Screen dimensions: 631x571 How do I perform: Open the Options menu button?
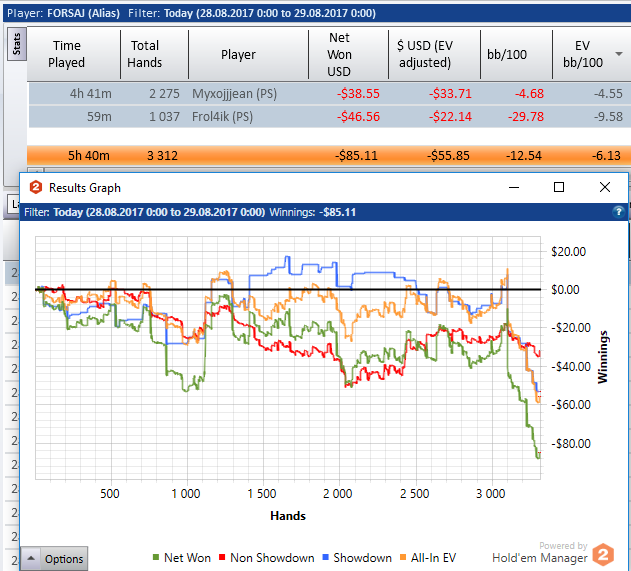(54, 559)
